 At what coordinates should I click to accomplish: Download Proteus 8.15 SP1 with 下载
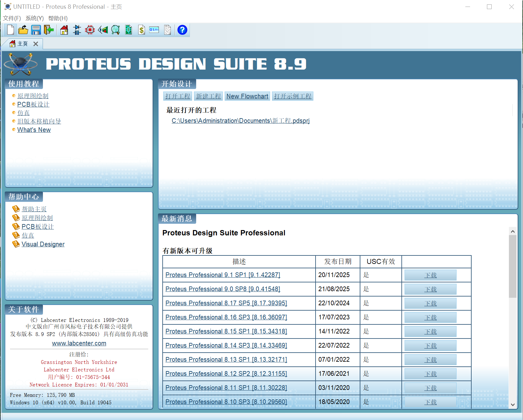coord(431,332)
